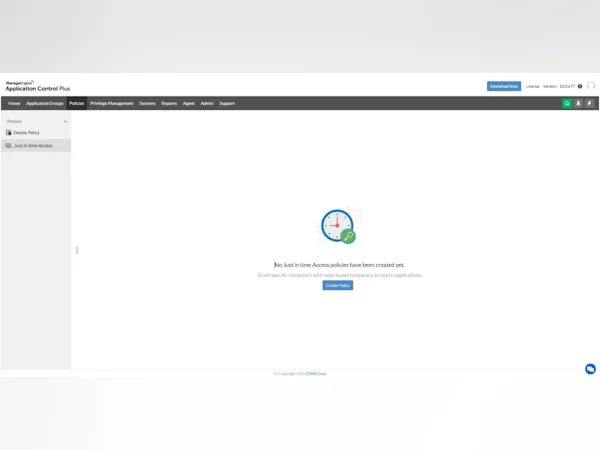Click the Version number text

click(x=559, y=86)
